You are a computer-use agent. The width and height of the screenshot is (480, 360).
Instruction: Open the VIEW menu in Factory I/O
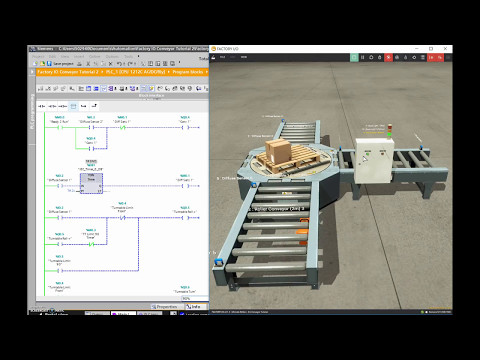pyautogui.click(x=244, y=57)
